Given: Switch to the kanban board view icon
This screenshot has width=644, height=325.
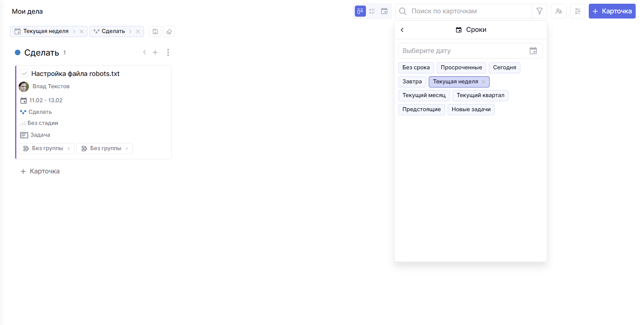Looking at the screenshot, I should tap(360, 11).
